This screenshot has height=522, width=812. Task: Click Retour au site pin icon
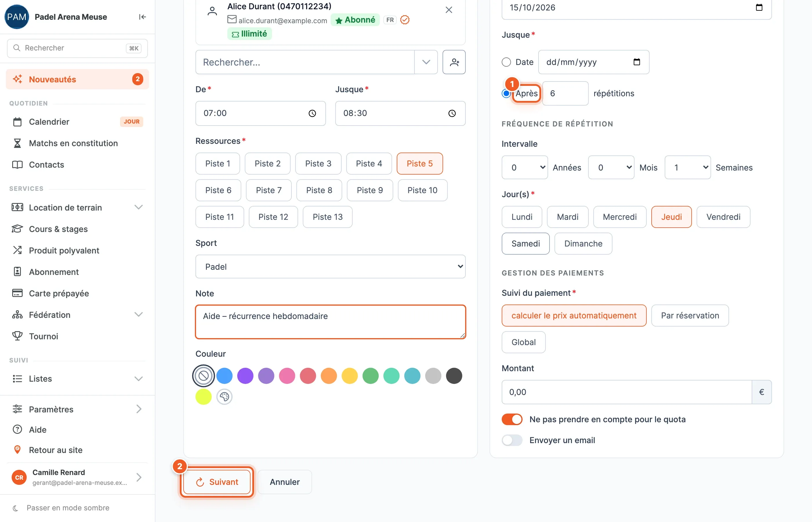(17, 450)
